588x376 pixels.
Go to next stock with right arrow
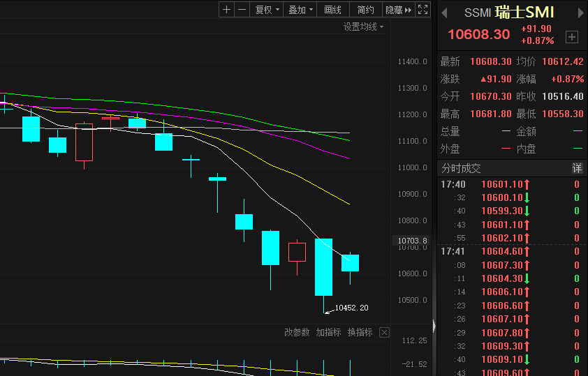pyautogui.click(x=579, y=13)
